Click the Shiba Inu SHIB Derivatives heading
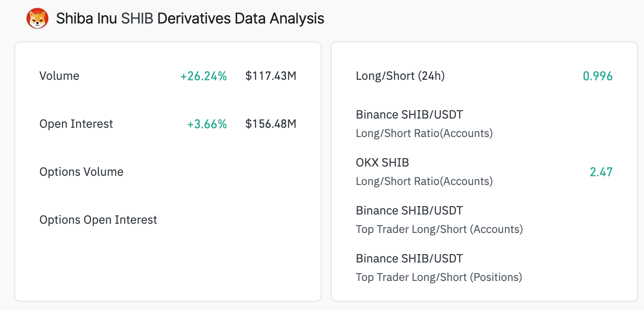 pyautogui.click(x=190, y=19)
